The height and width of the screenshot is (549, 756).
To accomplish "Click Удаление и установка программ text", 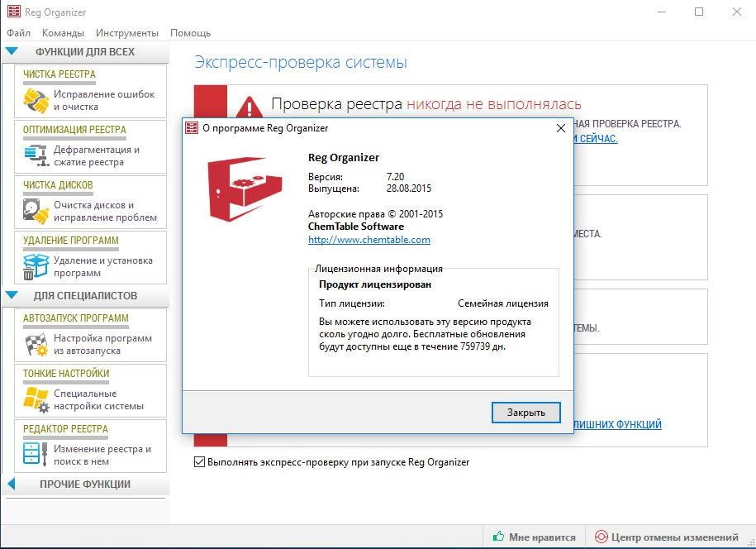I will (x=102, y=266).
